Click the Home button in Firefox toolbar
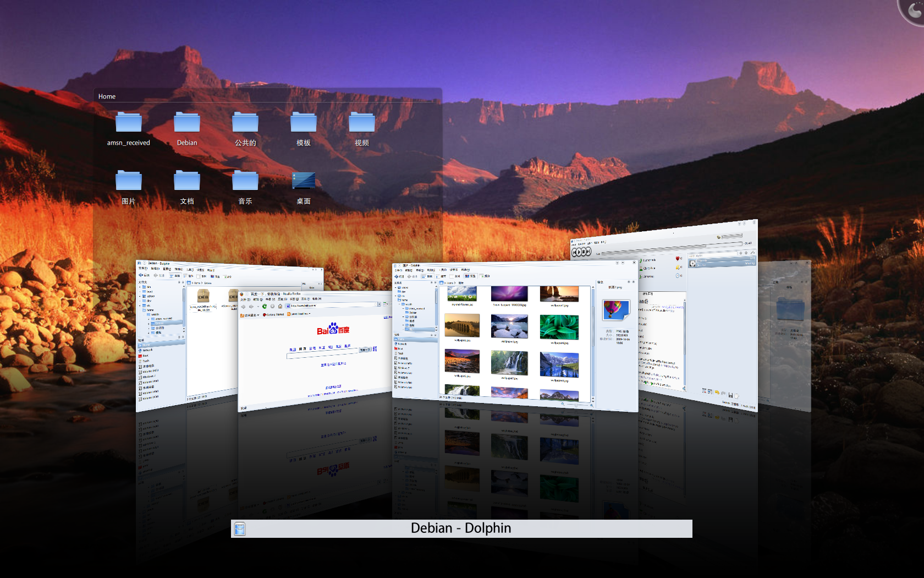The width and height of the screenshot is (924, 578). (280, 306)
